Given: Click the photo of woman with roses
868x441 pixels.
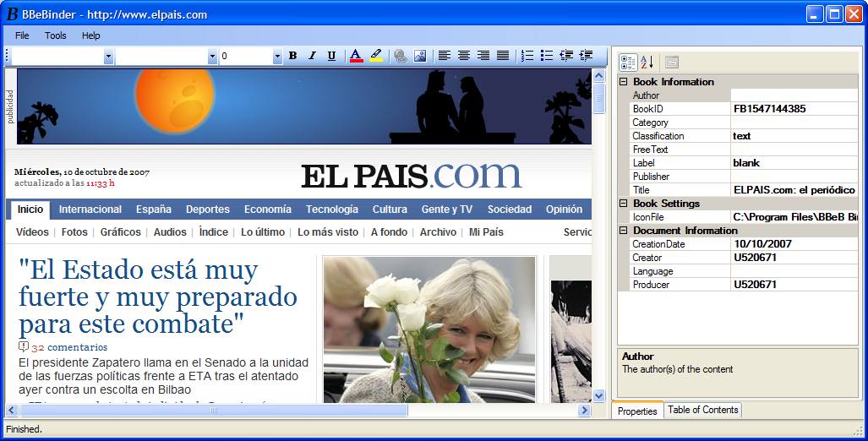Looking at the screenshot, I should tap(429, 329).
